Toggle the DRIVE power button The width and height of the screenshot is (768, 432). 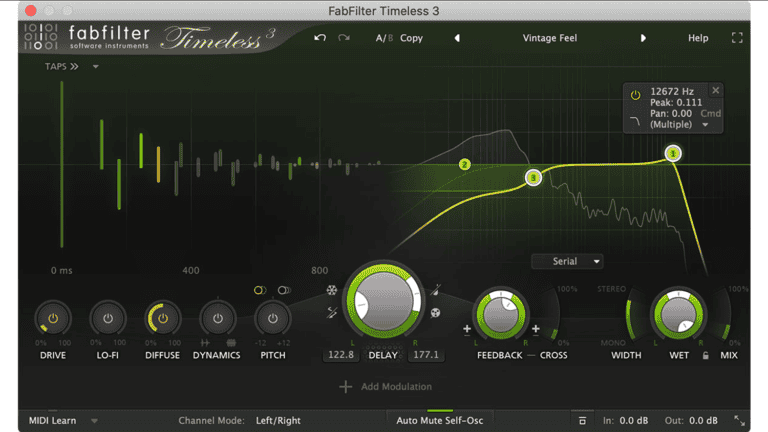(x=53, y=318)
